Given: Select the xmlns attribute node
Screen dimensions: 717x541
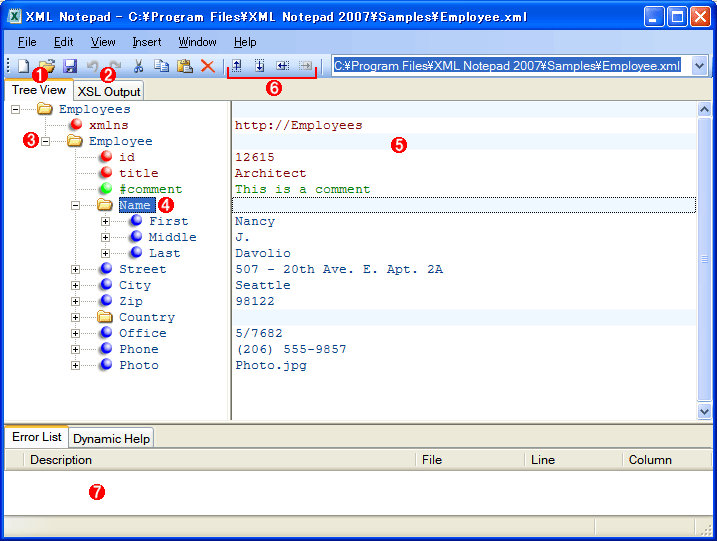Looking at the screenshot, I should [109, 125].
